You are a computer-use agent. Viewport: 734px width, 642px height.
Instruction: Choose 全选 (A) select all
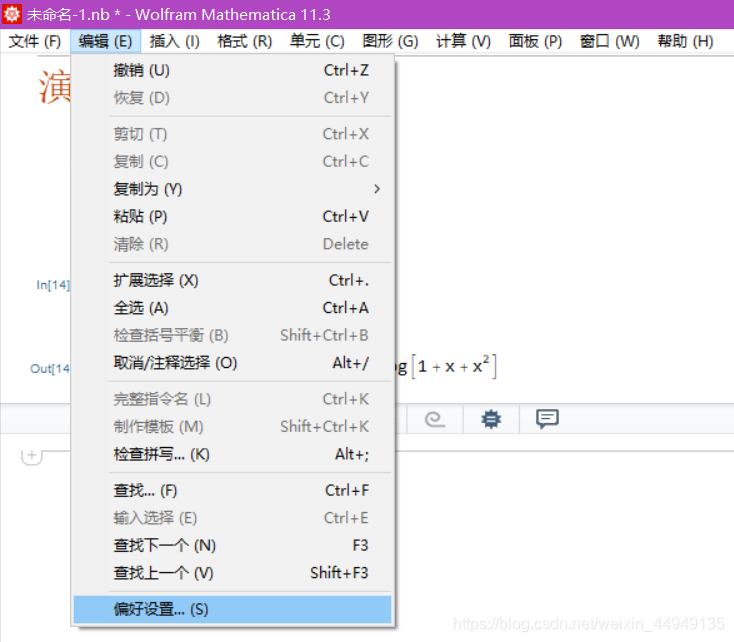tap(233, 308)
